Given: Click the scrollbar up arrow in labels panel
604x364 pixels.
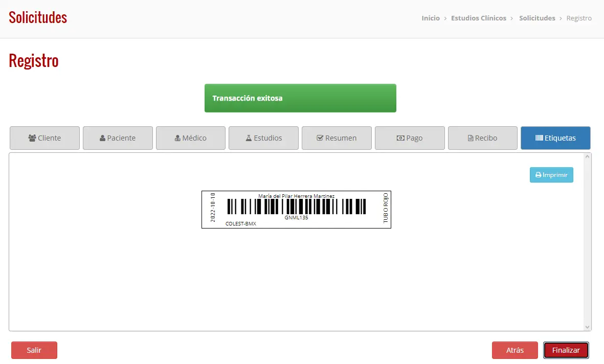Looking at the screenshot, I should coord(587,156).
